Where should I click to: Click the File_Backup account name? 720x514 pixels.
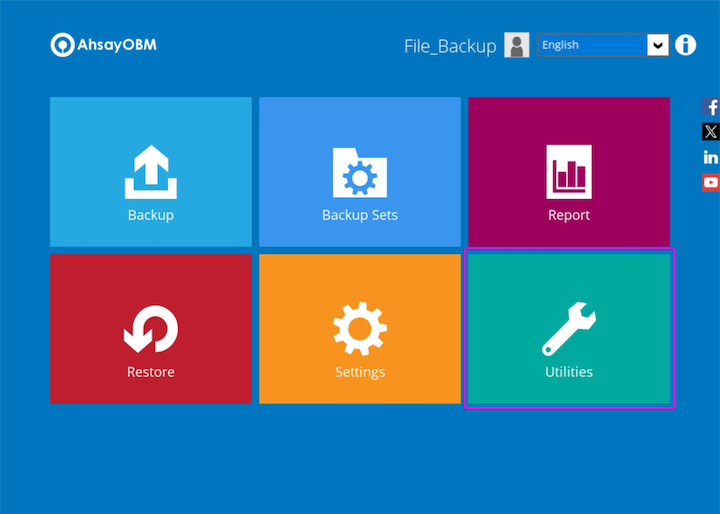point(449,46)
